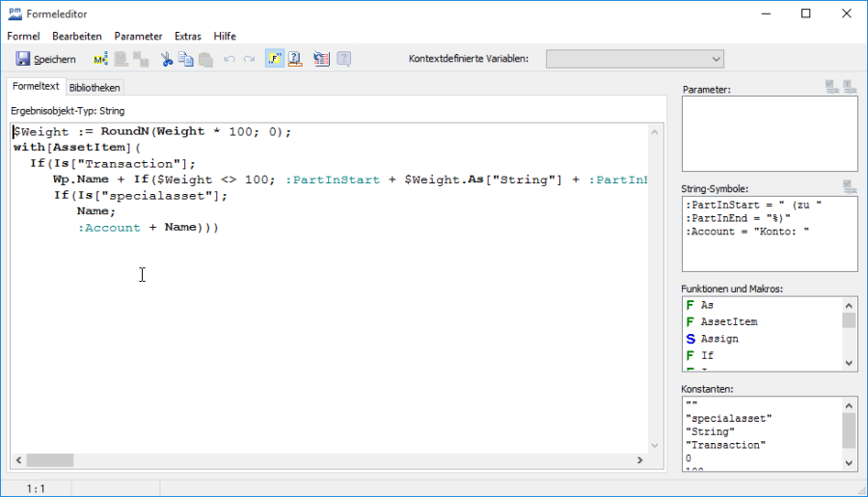
Task: Open the Kontextdefinierte Variablen dropdown
Action: tap(635, 59)
